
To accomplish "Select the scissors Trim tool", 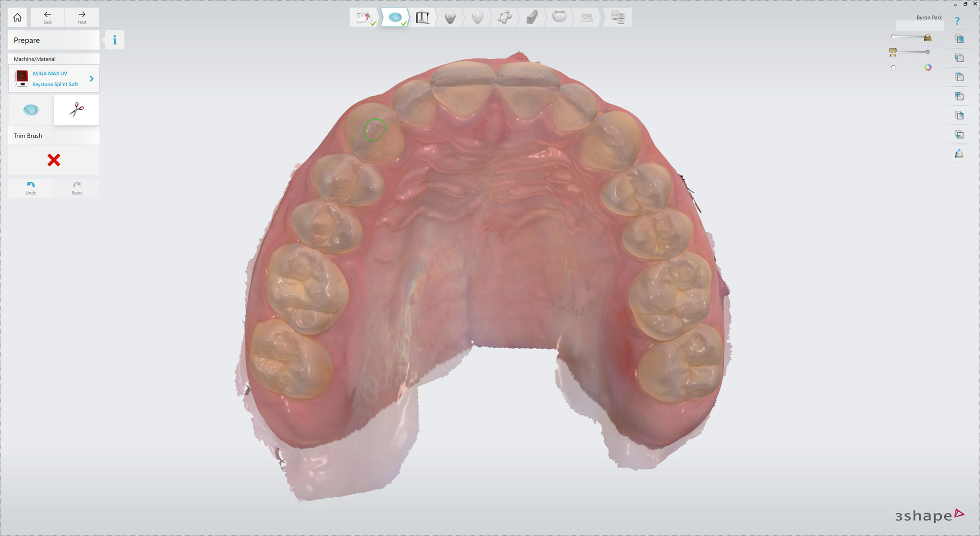I will click(76, 110).
